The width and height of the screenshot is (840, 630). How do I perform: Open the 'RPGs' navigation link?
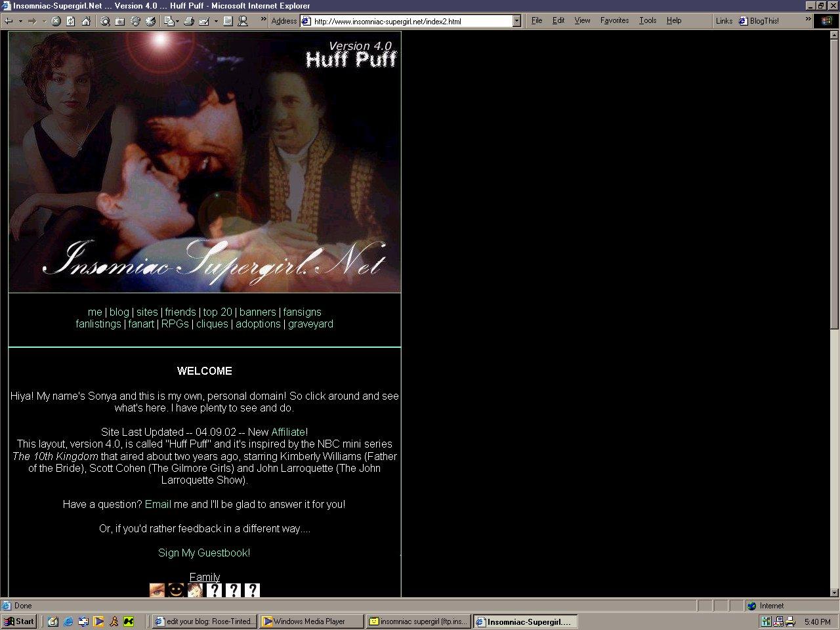click(175, 324)
